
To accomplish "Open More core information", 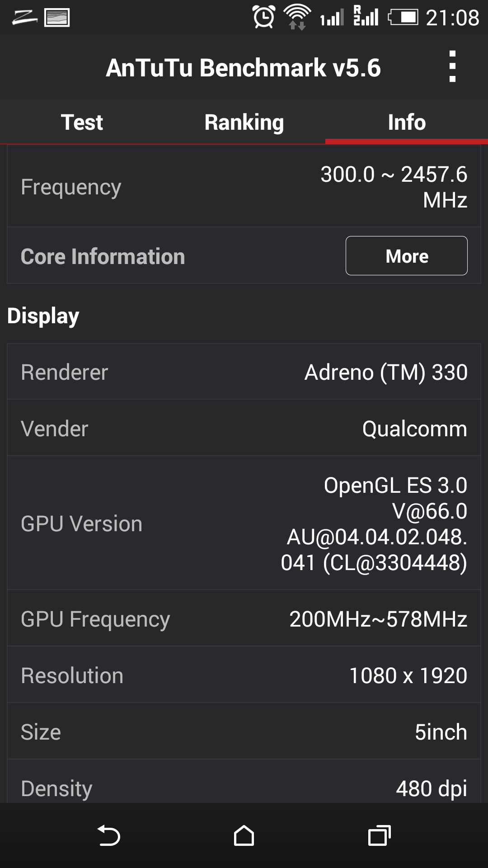I will 407,256.
